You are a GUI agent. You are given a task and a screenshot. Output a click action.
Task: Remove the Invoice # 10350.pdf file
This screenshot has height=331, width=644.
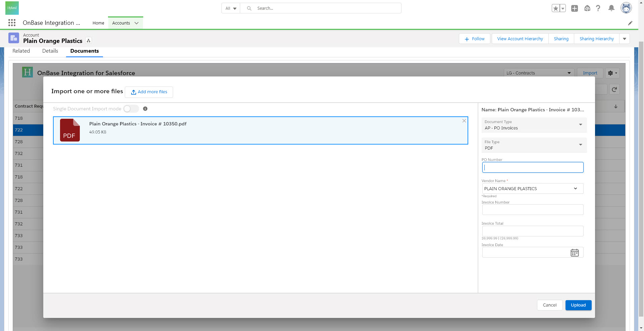464,121
